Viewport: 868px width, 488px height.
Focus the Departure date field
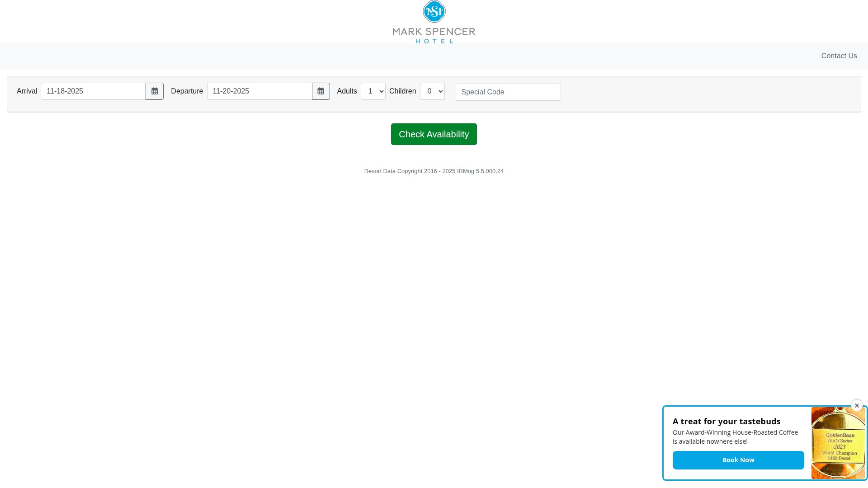[x=259, y=91]
